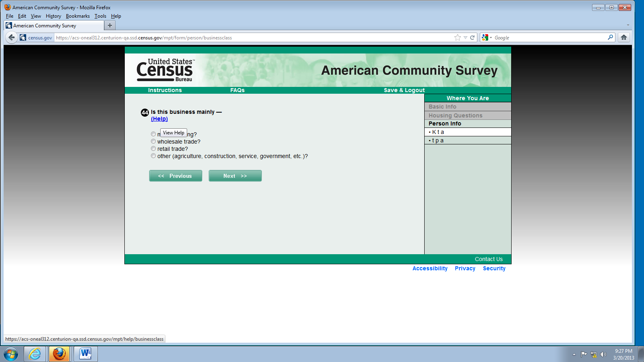644x362 pixels.
Task: Click the tab list dropdown arrow
Action: (x=628, y=25)
